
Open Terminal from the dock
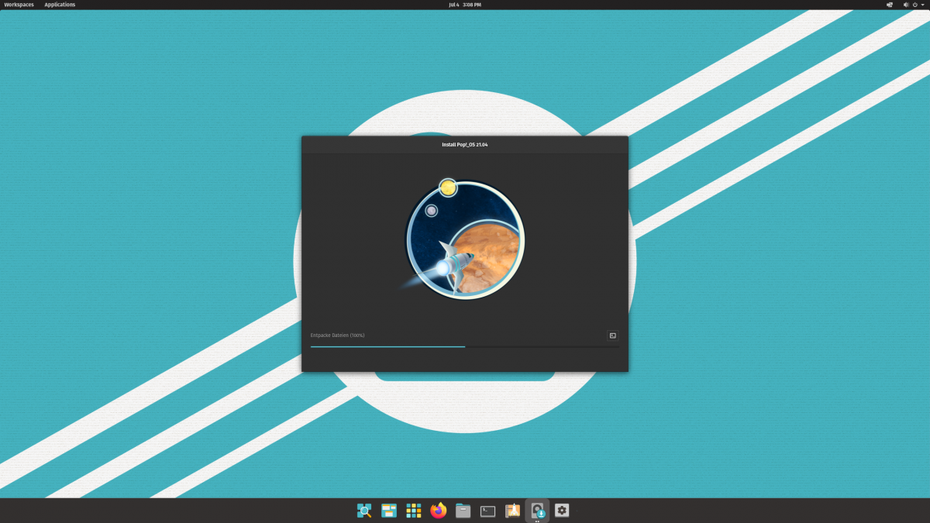pyautogui.click(x=488, y=511)
